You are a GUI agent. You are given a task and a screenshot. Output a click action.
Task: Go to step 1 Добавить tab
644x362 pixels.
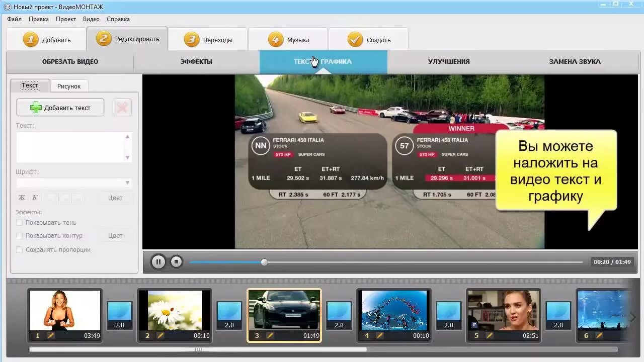click(x=46, y=40)
